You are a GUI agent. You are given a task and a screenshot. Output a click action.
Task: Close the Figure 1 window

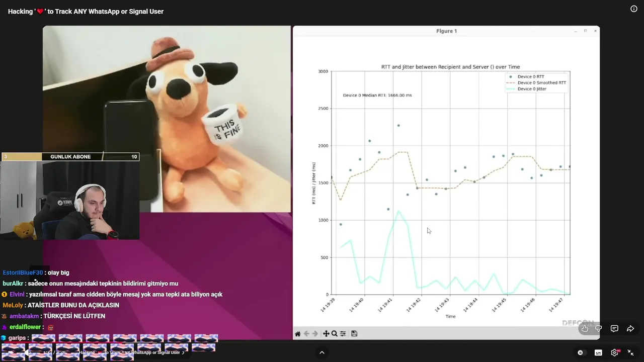[x=595, y=31]
